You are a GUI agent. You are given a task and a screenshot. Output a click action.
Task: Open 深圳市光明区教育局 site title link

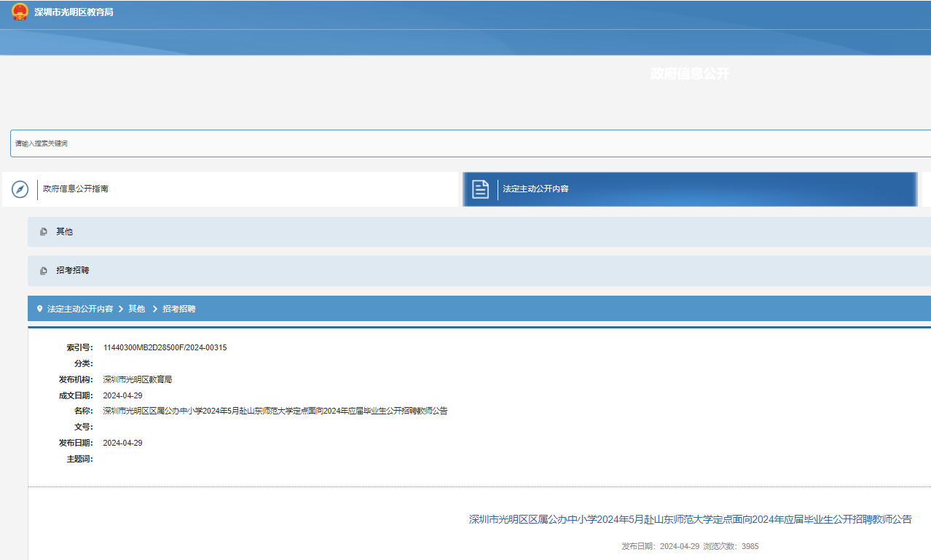coord(74,12)
